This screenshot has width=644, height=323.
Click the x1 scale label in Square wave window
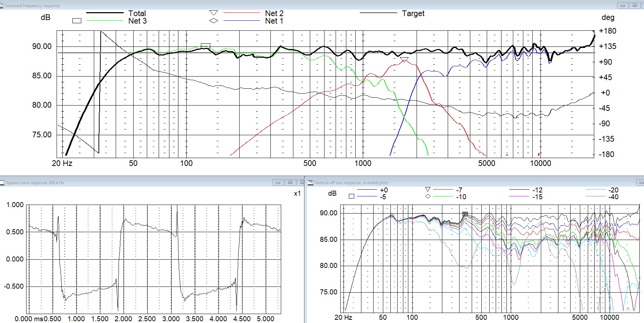tap(297, 194)
